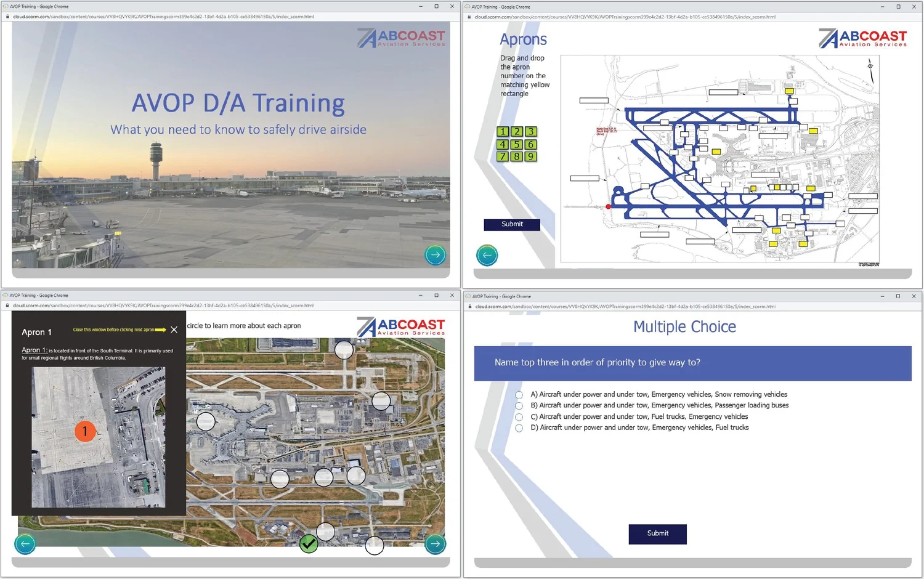The height and width of the screenshot is (579, 924).
Task: Submit the multiple choice answer
Action: click(x=657, y=534)
